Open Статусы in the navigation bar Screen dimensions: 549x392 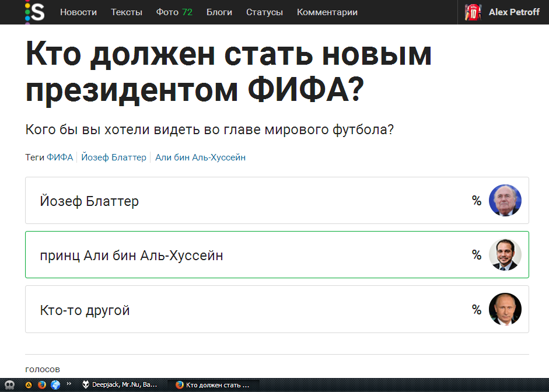pos(264,12)
